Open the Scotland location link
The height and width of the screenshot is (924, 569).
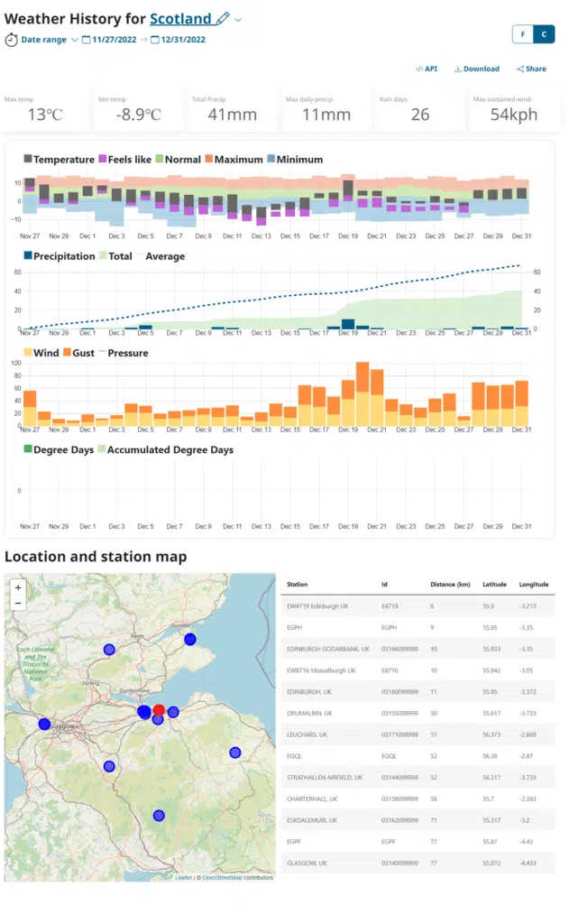coord(180,19)
